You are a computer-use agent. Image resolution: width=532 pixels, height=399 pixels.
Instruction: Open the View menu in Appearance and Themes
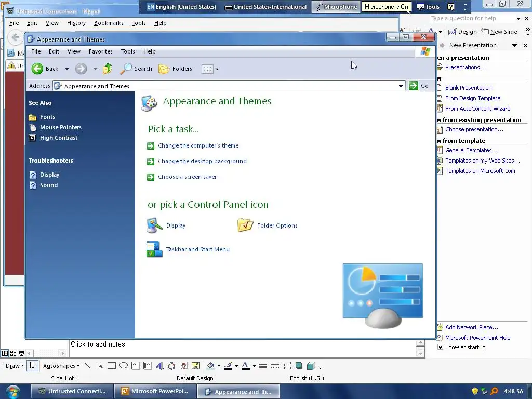click(x=74, y=51)
